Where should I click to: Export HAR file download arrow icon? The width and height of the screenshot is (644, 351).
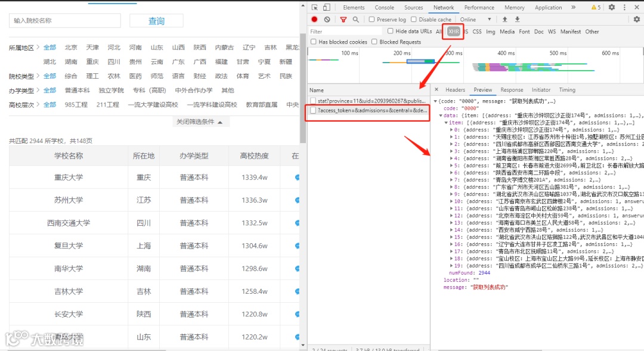pos(518,19)
